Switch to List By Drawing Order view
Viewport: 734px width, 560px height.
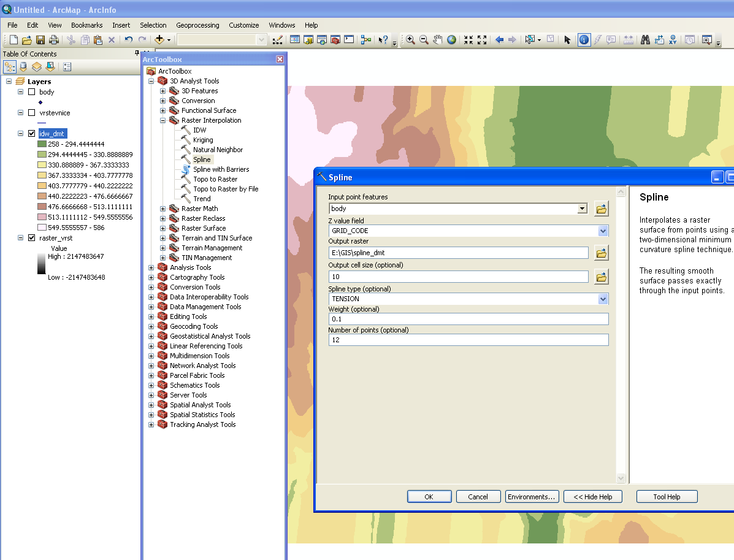(x=10, y=67)
